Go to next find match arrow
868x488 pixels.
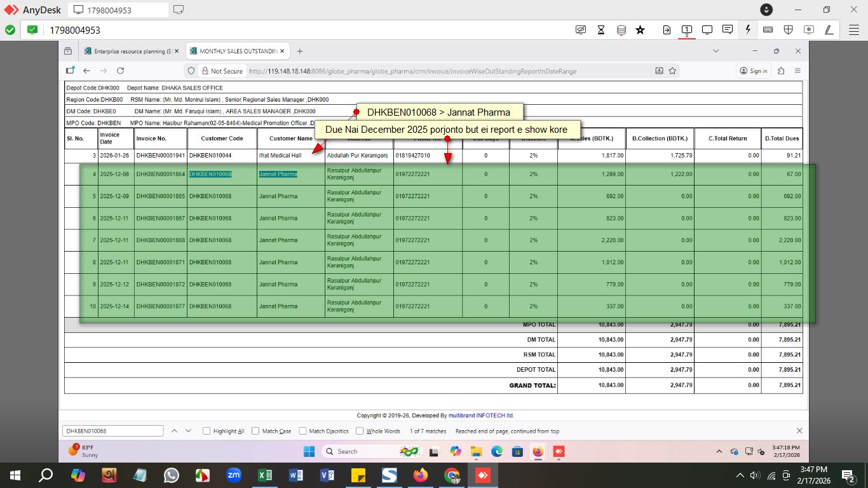point(188,431)
